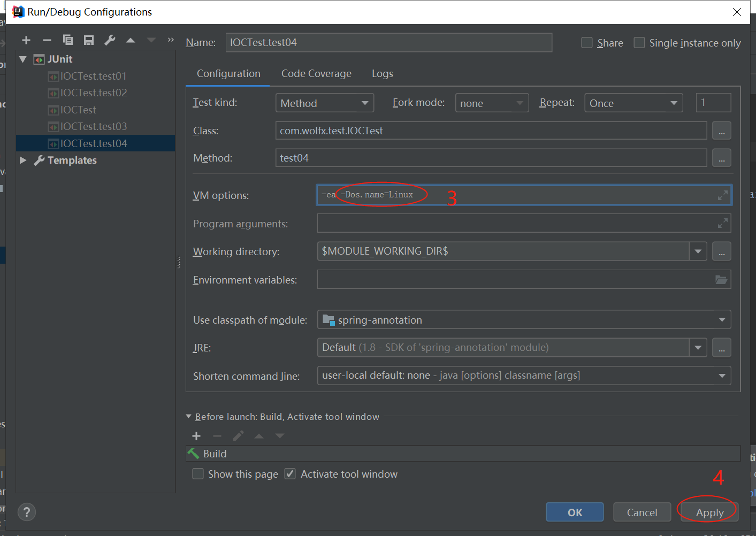Browse for a method with the ellipsis button
This screenshot has height=536, width=756.
click(x=722, y=158)
